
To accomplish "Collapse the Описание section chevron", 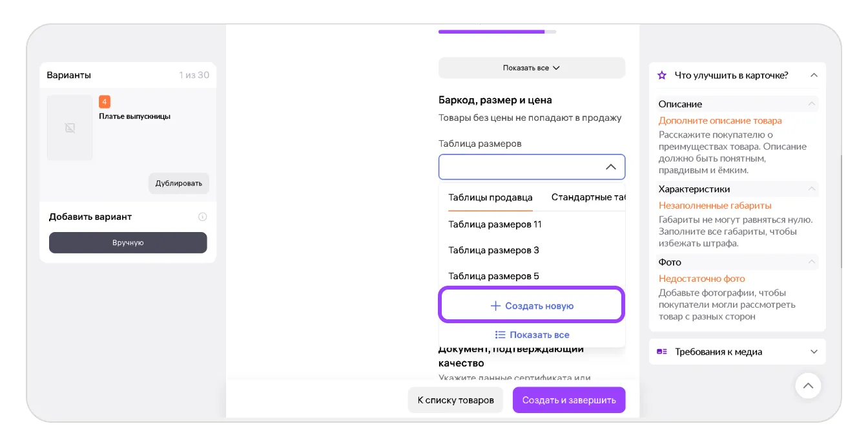I will [811, 104].
